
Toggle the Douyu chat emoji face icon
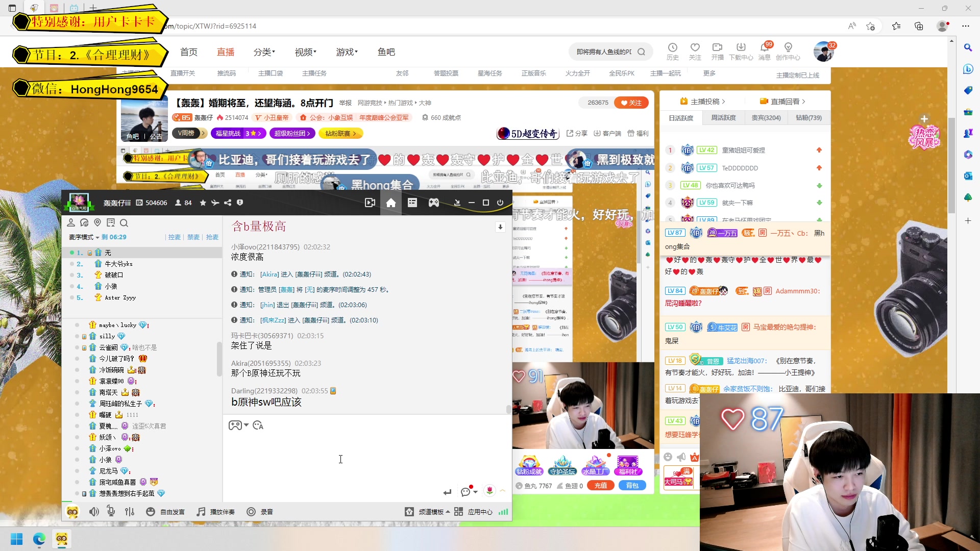coord(668,457)
